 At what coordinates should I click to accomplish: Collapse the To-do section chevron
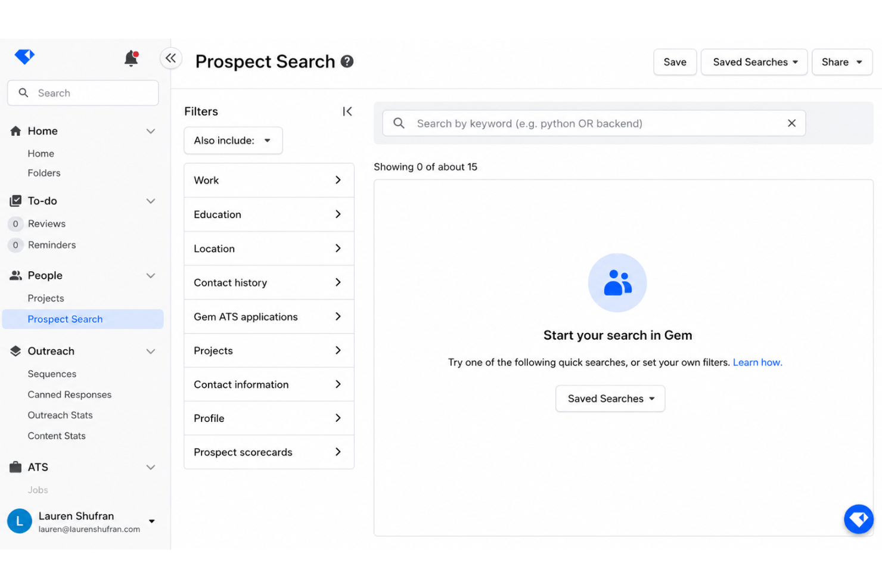pyautogui.click(x=151, y=201)
